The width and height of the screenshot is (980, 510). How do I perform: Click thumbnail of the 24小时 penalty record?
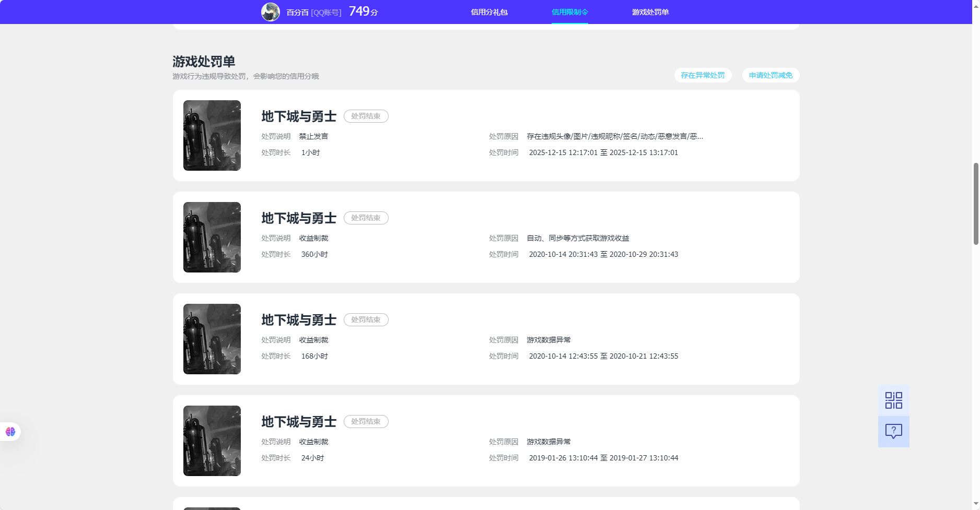coord(212,441)
